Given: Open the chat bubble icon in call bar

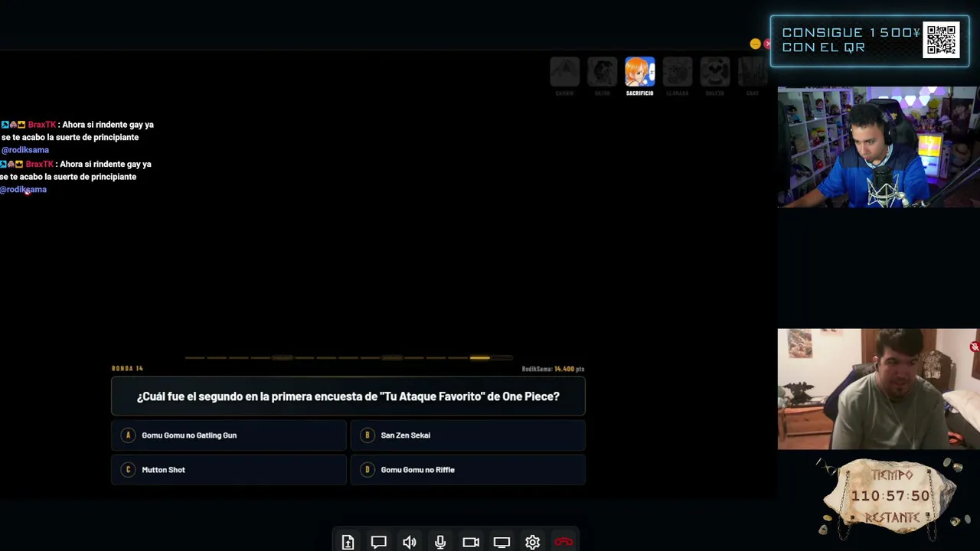Looking at the screenshot, I should pyautogui.click(x=378, y=542).
